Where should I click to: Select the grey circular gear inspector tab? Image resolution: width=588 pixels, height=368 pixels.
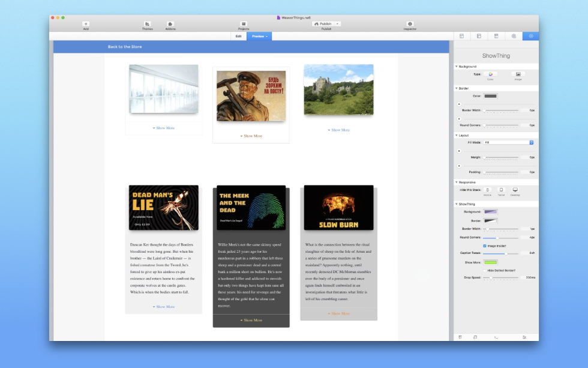click(514, 36)
